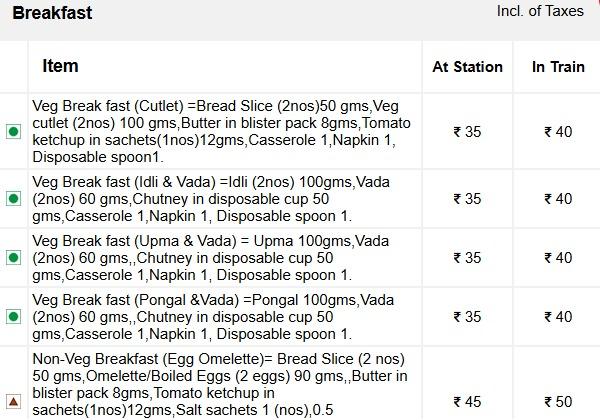This screenshot has height=420, width=600.
Task: Click the veg icon beside Idli & Vada
Action: pyautogui.click(x=13, y=199)
